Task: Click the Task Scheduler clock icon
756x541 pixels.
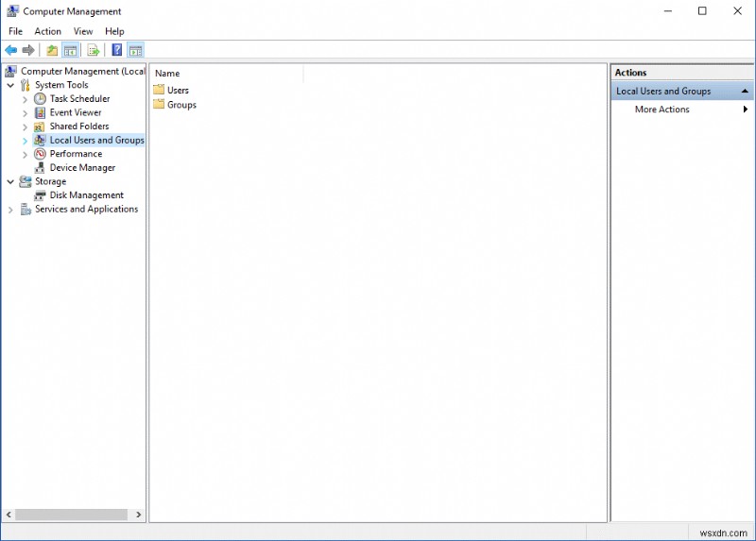Action: [x=40, y=99]
